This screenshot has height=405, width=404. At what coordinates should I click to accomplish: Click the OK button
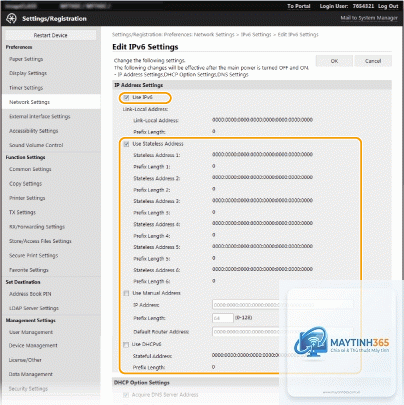click(x=334, y=61)
